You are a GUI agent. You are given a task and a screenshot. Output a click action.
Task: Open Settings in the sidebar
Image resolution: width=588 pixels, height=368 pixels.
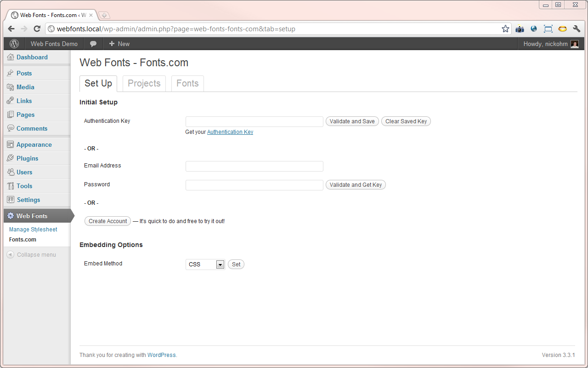[28, 200]
